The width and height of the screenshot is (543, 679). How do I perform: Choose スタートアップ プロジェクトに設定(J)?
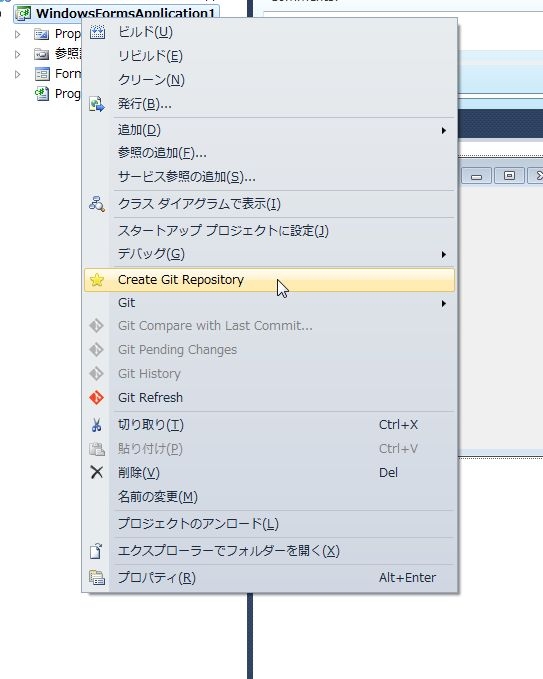point(269,230)
